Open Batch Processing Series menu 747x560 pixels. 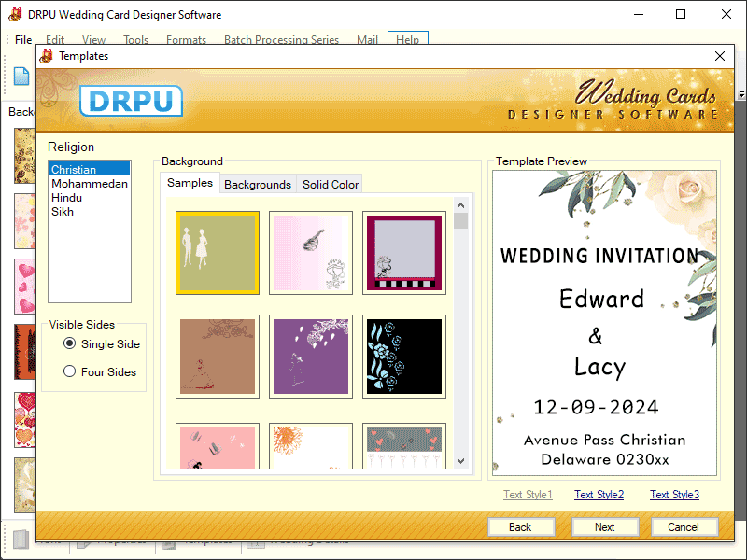(282, 39)
